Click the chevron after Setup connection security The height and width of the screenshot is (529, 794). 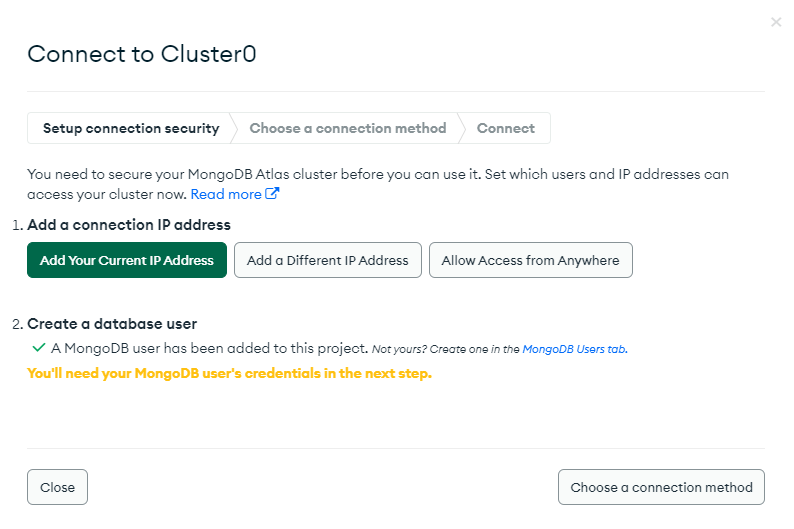(233, 128)
